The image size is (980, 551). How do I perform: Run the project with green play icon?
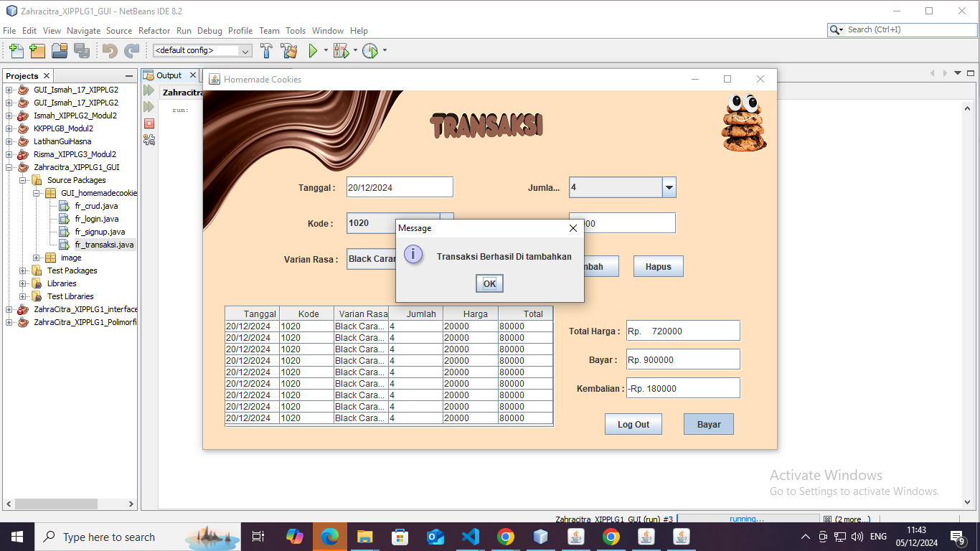pyautogui.click(x=313, y=51)
